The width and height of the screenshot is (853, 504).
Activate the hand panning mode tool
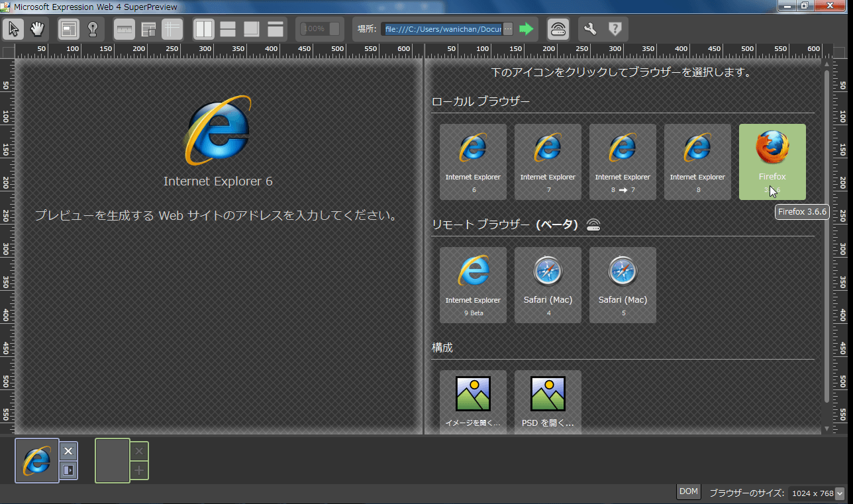pyautogui.click(x=37, y=29)
